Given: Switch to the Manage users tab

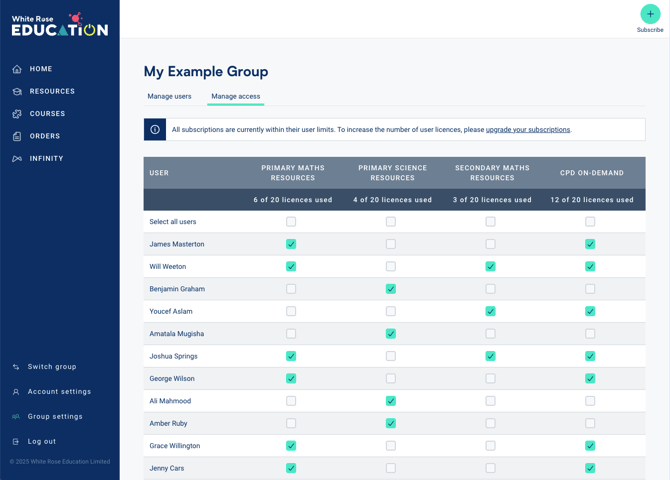Looking at the screenshot, I should 169,96.
